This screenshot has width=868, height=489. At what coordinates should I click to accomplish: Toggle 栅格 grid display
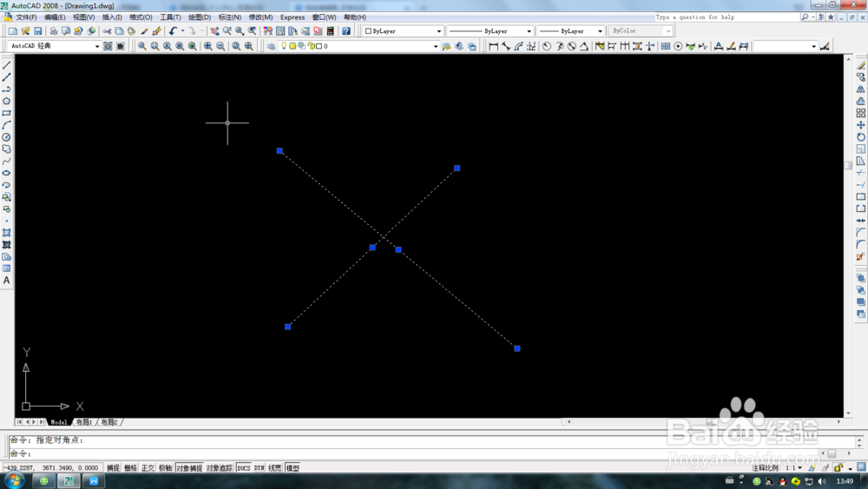(130, 468)
